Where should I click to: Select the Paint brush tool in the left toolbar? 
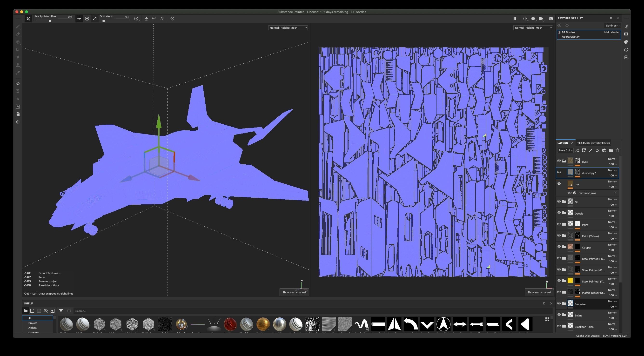tap(18, 27)
